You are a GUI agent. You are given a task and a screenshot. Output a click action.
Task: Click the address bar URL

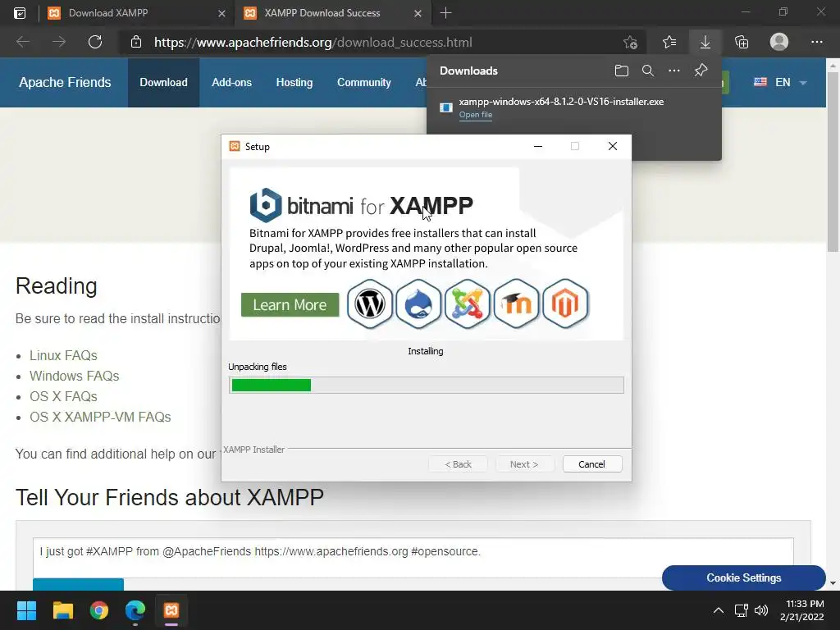click(x=313, y=43)
